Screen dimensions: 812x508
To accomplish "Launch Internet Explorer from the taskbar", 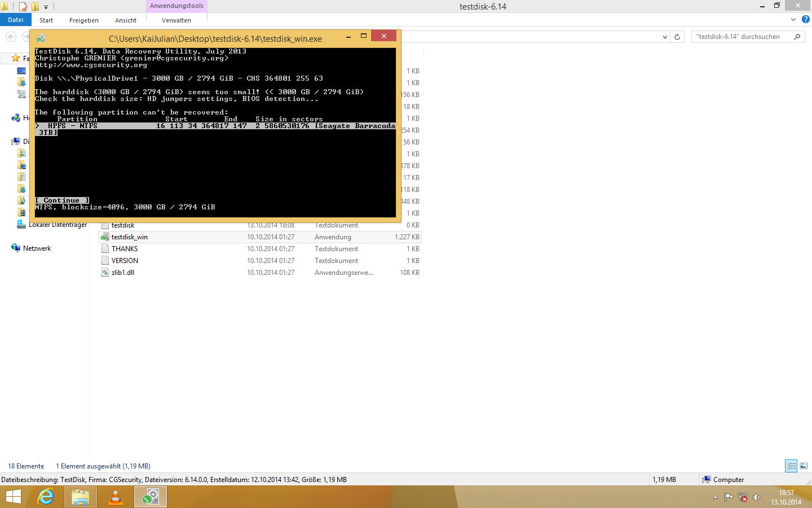I will (46, 497).
